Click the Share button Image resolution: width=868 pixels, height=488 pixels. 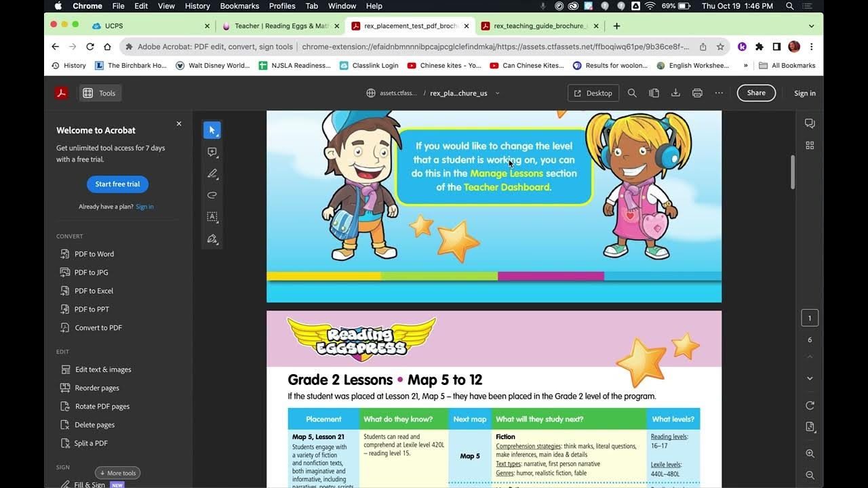pos(756,93)
